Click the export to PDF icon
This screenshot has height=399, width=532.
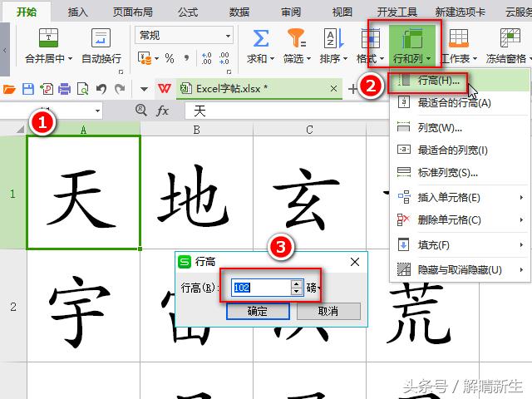coord(47,89)
